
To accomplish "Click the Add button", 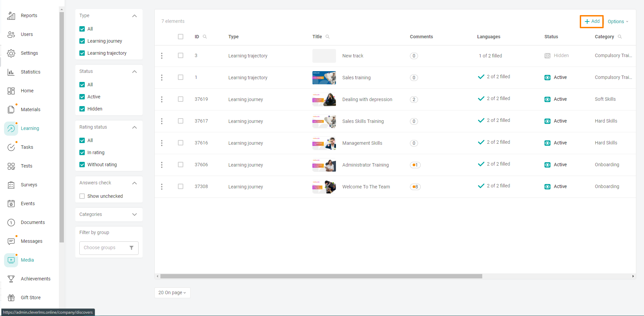I will click(x=592, y=21).
